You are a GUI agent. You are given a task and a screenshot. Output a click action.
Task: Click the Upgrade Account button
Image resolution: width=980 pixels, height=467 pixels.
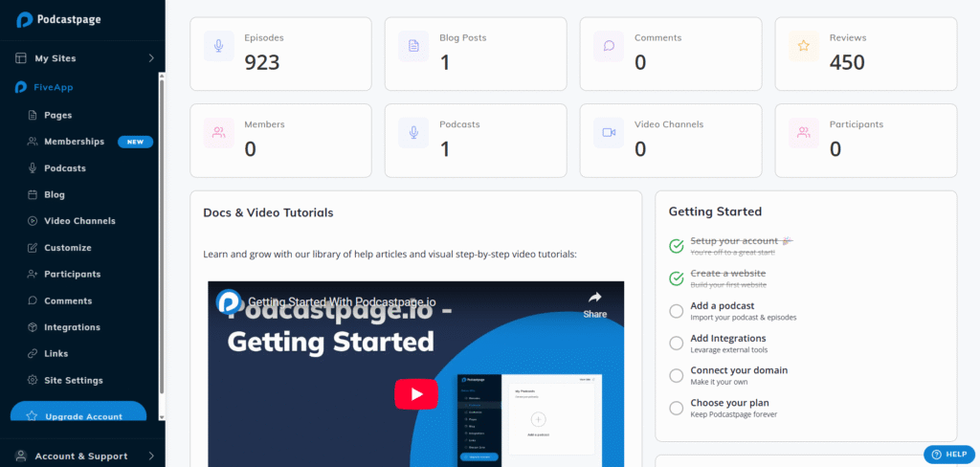tap(78, 411)
